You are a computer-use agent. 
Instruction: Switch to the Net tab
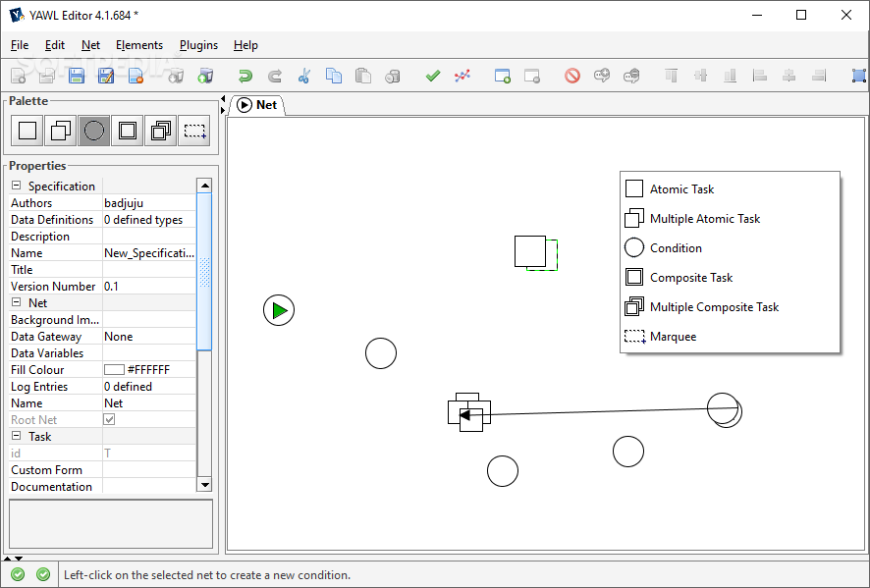click(257, 105)
